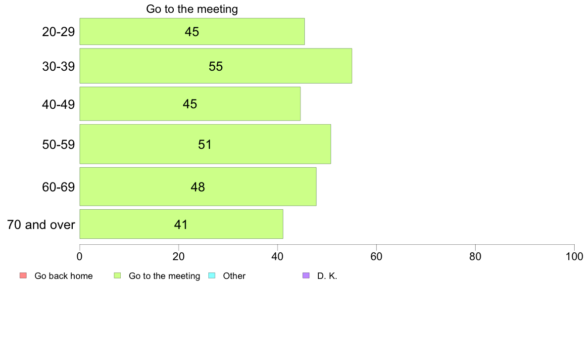Click the red Go back home swatch
The height and width of the screenshot is (364, 588).
(23, 275)
